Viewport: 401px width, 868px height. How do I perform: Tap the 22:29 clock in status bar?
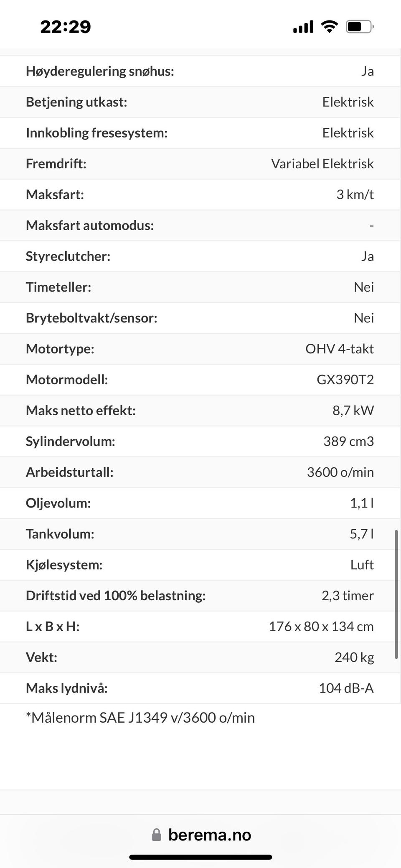pyautogui.click(x=66, y=27)
